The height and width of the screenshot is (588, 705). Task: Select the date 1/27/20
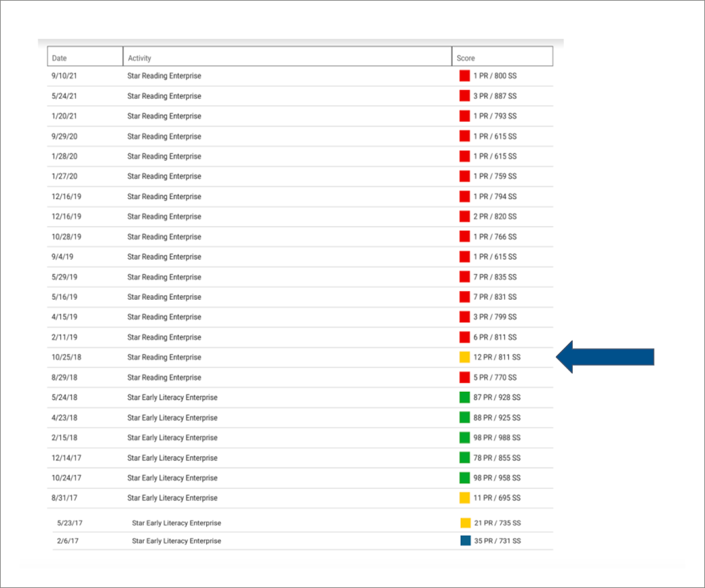pyautogui.click(x=64, y=176)
